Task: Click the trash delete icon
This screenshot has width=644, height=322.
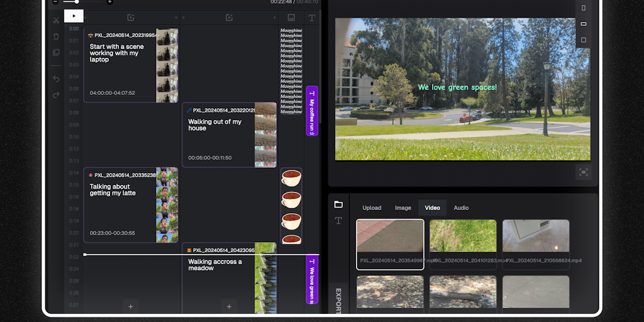Action: click(x=56, y=36)
